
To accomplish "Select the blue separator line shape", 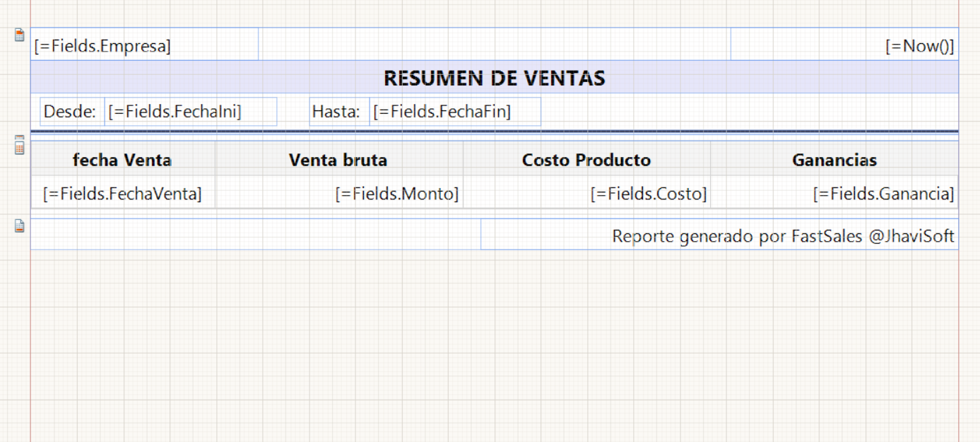I will coord(494,132).
